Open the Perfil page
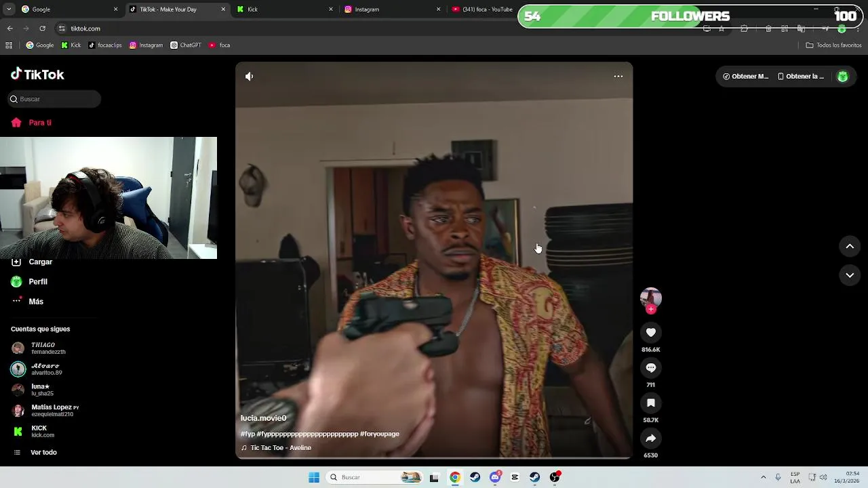The width and height of the screenshot is (868, 488). (x=29, y=282)
